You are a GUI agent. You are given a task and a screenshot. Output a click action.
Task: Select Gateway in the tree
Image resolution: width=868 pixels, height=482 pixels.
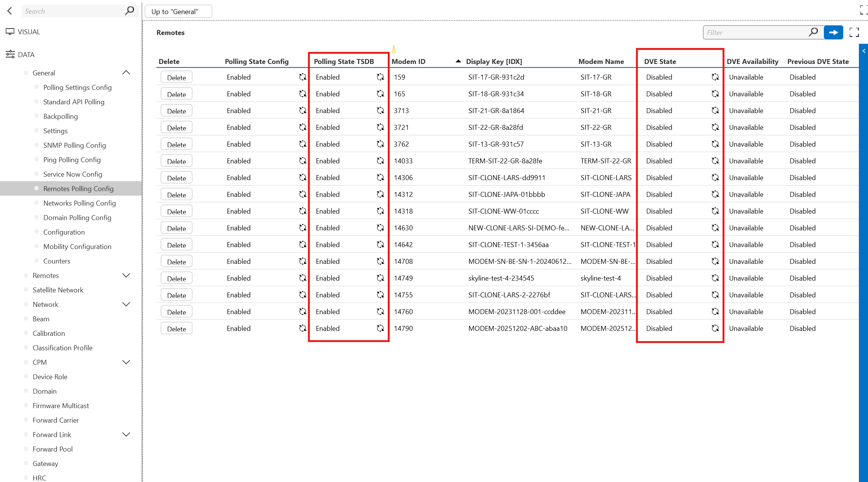[x=45, y=463]
